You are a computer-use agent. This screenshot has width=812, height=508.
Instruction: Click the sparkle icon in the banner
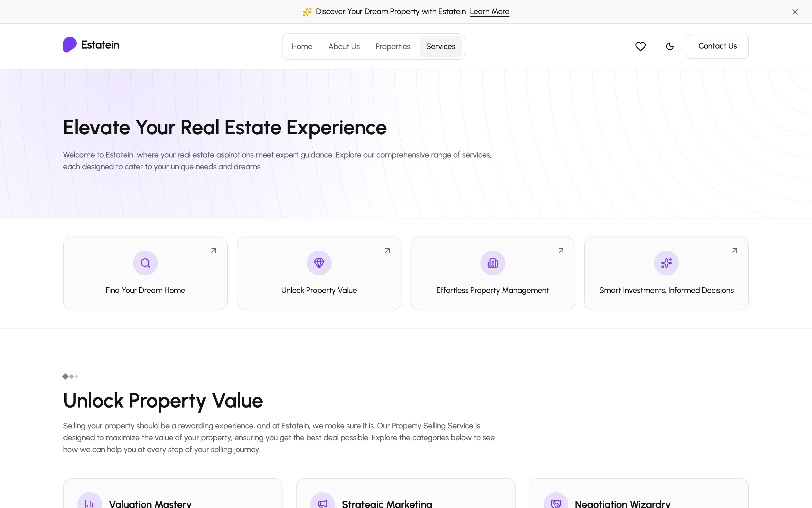[307, 12]
